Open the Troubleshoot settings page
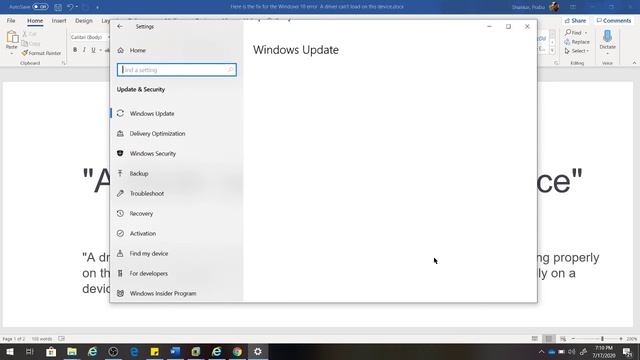 pos(147,193)
